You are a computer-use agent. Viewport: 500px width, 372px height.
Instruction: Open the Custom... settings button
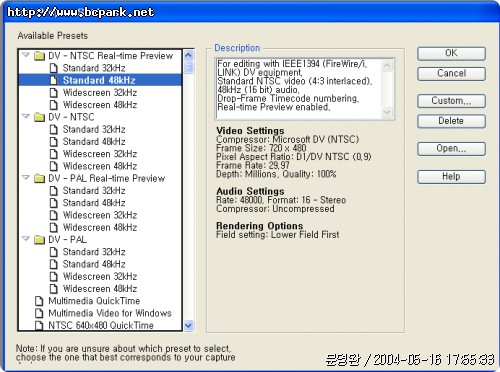[451, 101]
